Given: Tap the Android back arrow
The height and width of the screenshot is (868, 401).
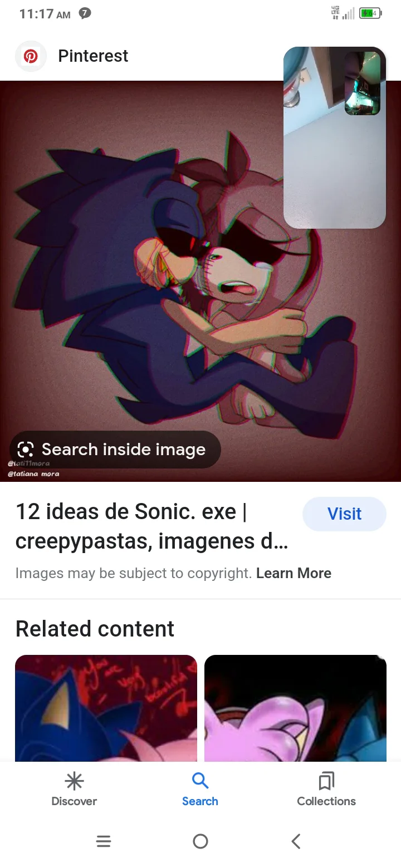Looking at the screenshot, I should pos(296,841).
